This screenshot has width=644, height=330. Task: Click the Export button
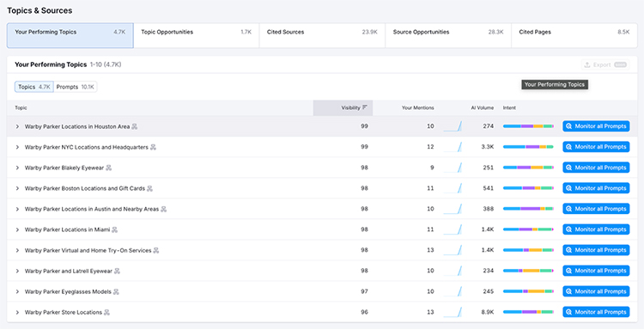pos(605,64)
